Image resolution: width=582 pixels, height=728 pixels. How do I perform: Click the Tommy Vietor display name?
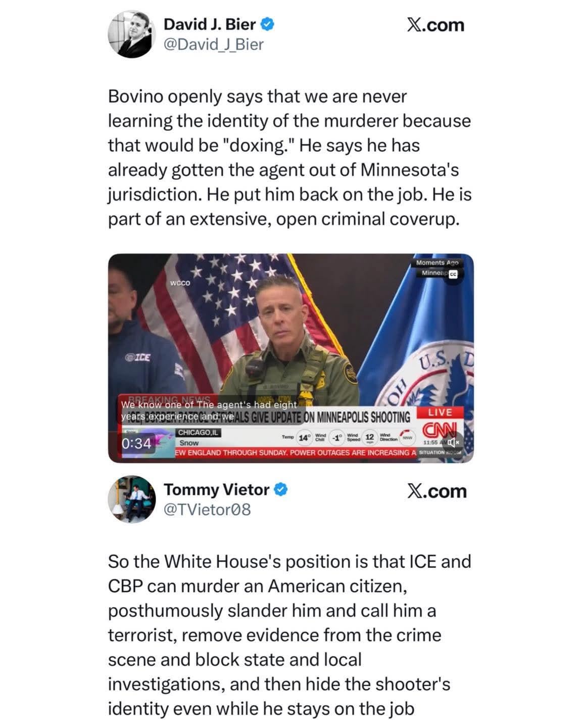(x=216, y=489)
